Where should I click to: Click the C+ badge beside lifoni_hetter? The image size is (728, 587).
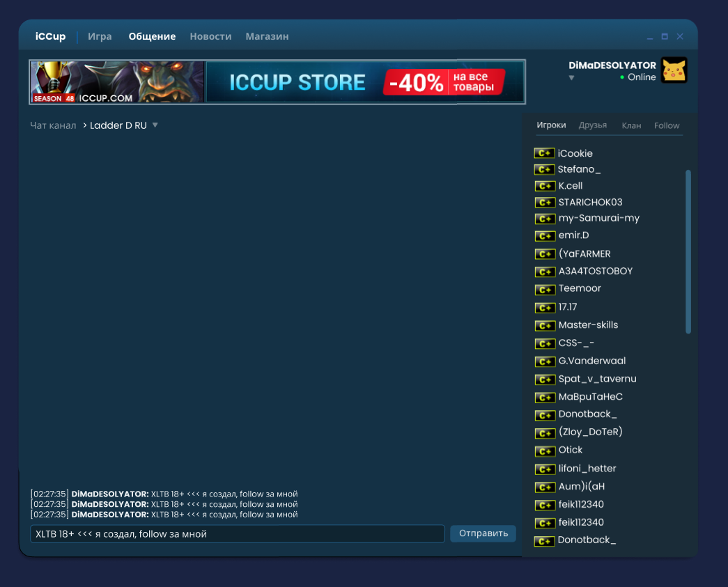545,469
